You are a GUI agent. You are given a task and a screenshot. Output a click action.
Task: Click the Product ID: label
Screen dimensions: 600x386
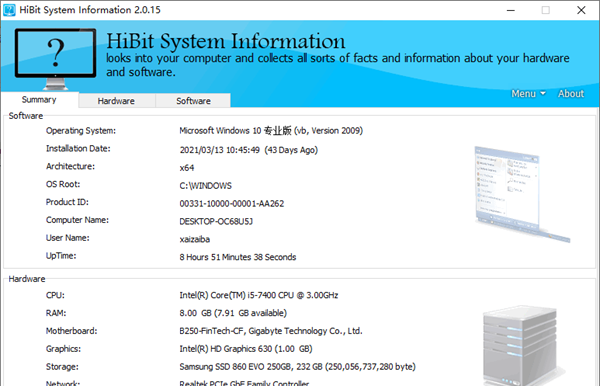67,202
